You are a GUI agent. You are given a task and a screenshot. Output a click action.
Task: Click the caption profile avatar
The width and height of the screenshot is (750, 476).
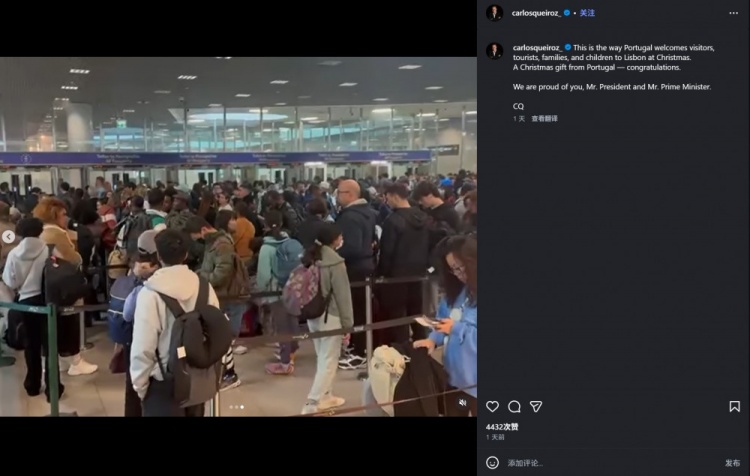(x=495, y=51)
